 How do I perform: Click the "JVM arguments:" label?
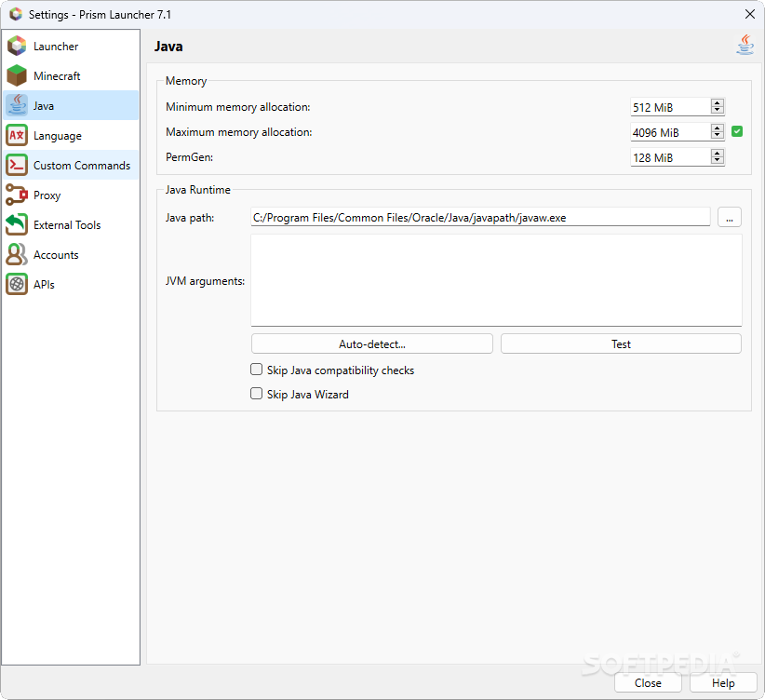pos(205,281)
